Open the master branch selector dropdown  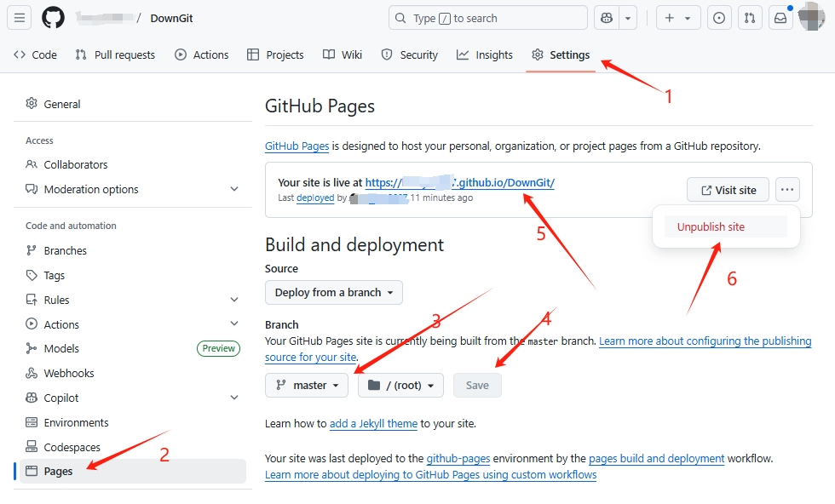(x=307, y=385)
